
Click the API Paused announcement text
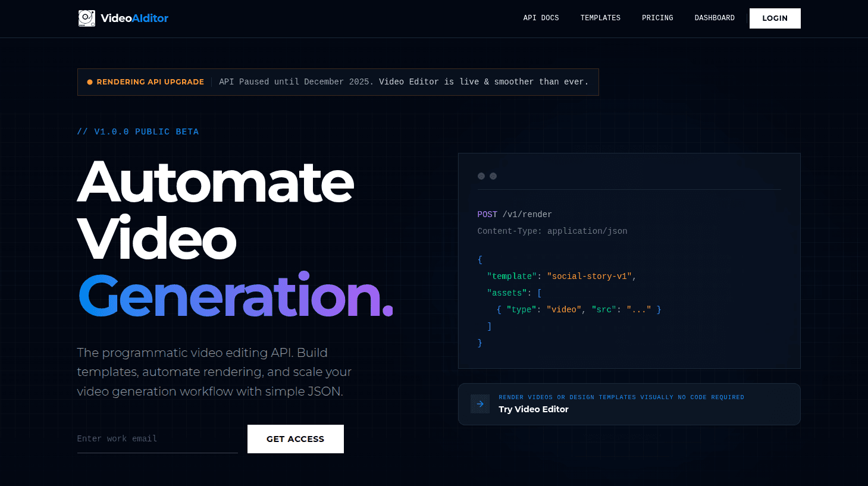coord(403,82)
